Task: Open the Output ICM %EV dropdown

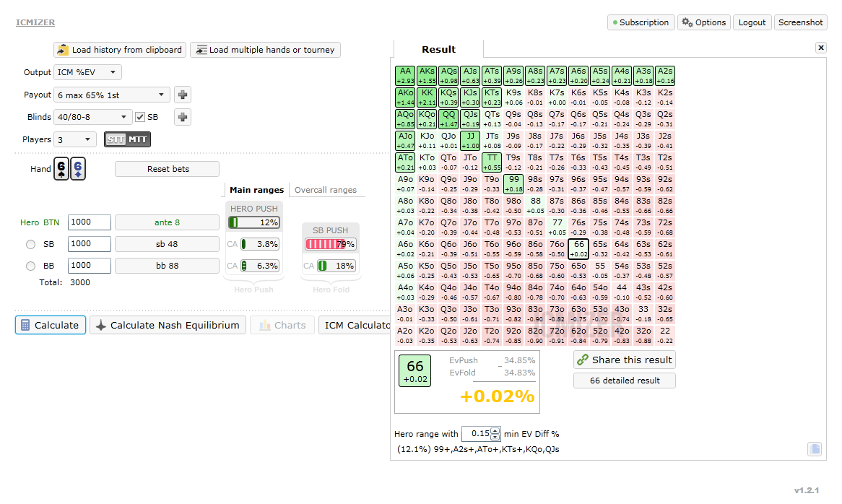Action: [x=87, y=72]
